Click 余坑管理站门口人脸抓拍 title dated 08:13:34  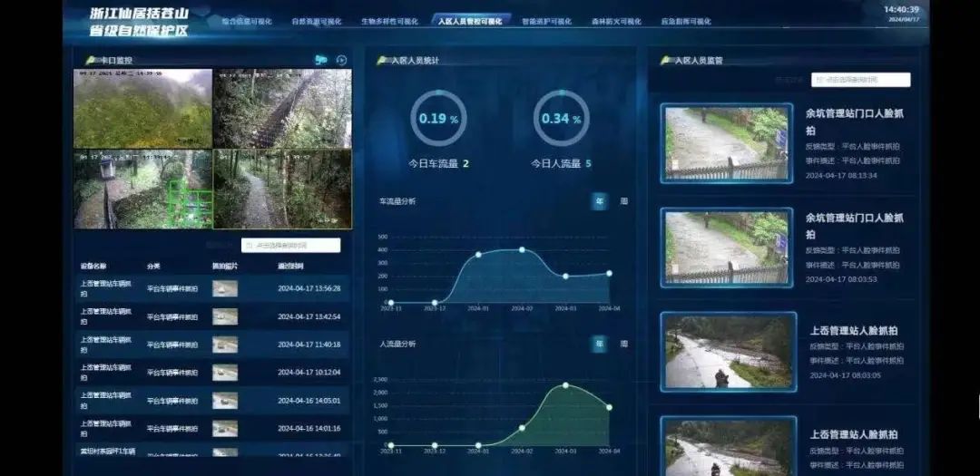click(855, 121)
